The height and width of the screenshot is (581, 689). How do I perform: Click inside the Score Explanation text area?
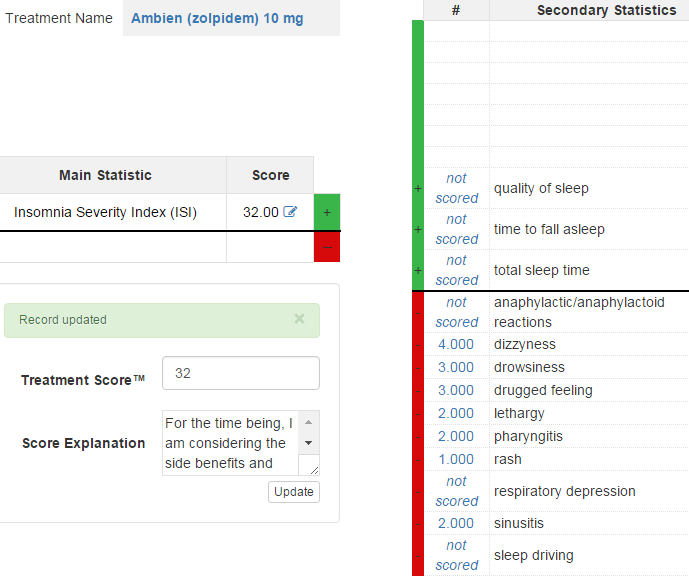(230, 443)
